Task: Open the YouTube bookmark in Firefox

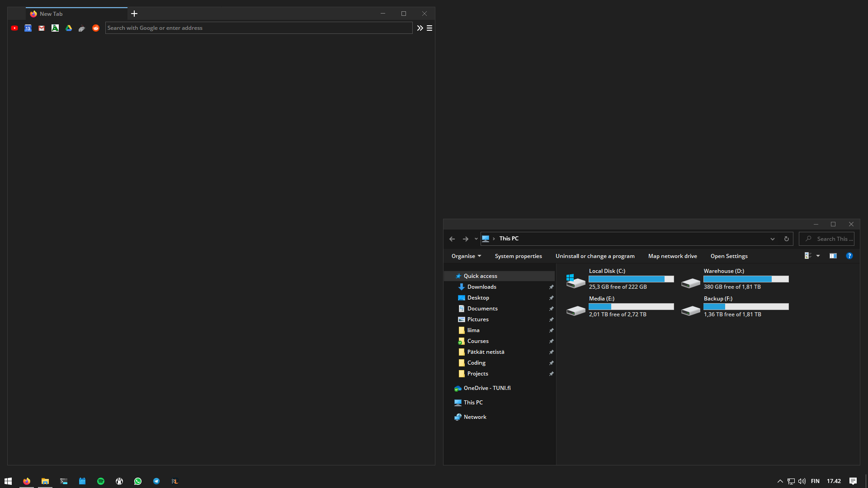Action: [14, 28]
